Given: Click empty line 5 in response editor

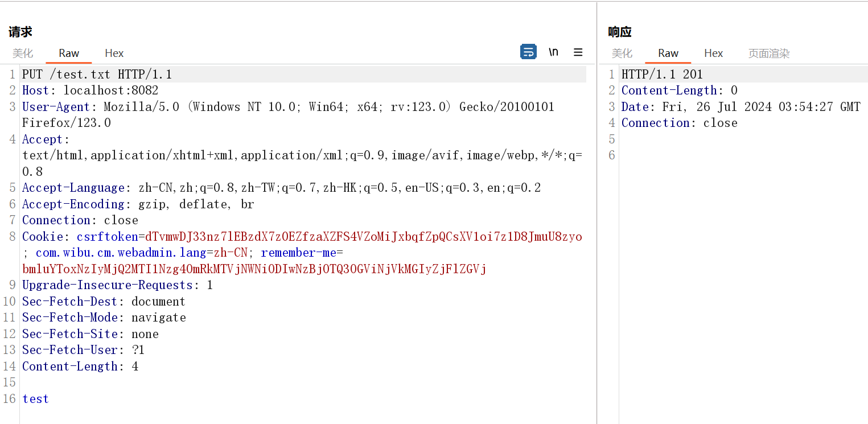Looking at the screenshot, I should point(743,139).
